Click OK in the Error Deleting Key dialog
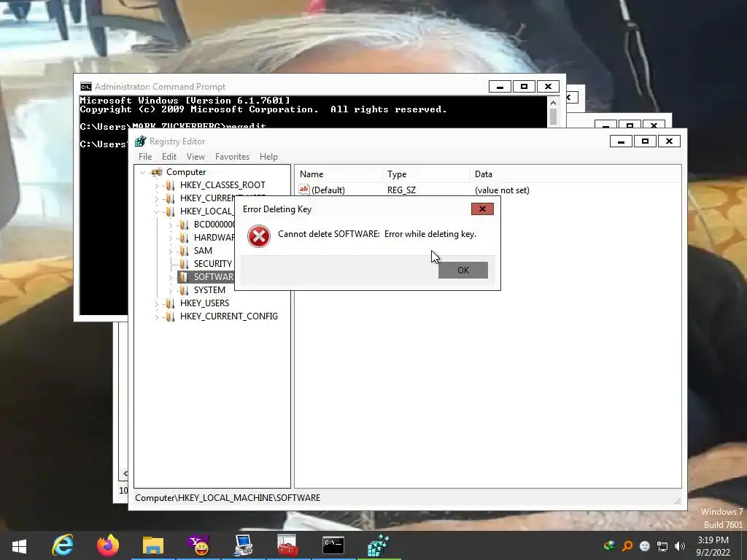Screen dimensions: 747x560 (x=463, y=270)
